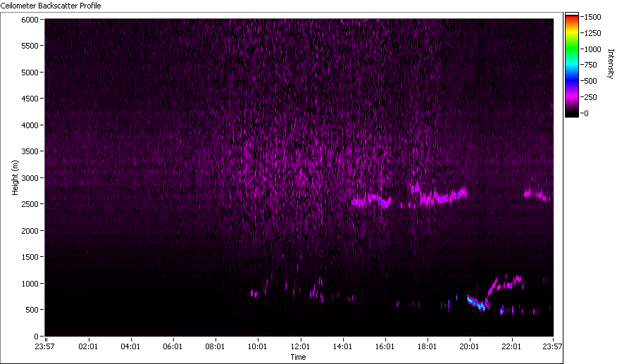
Task: Select the 2000 height axis label
Action: (x=30, y=231)
